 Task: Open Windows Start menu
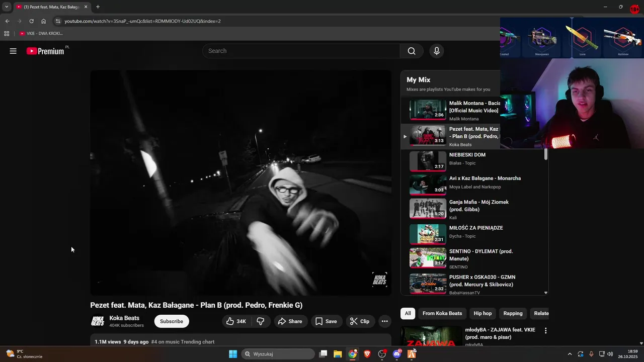click(233, 354)
